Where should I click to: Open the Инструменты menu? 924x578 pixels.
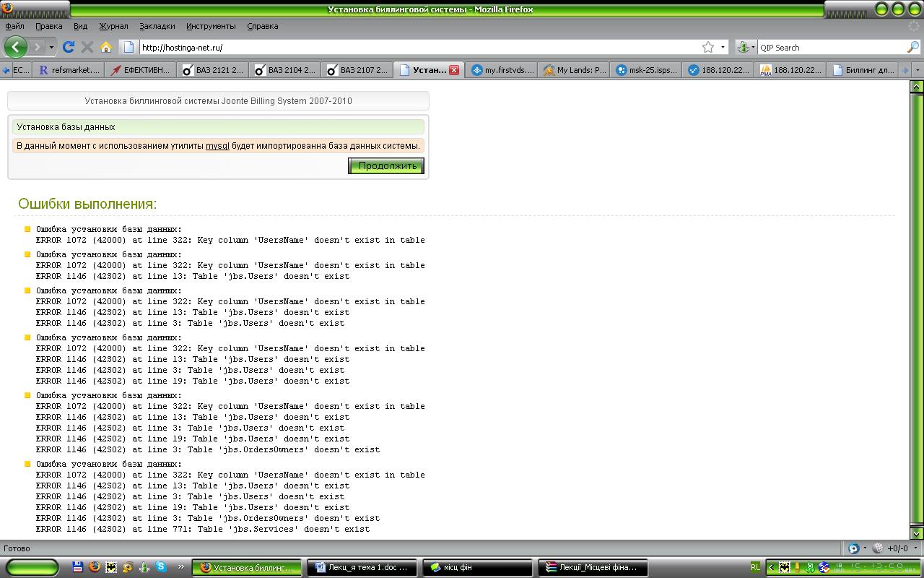coord(211,26)
